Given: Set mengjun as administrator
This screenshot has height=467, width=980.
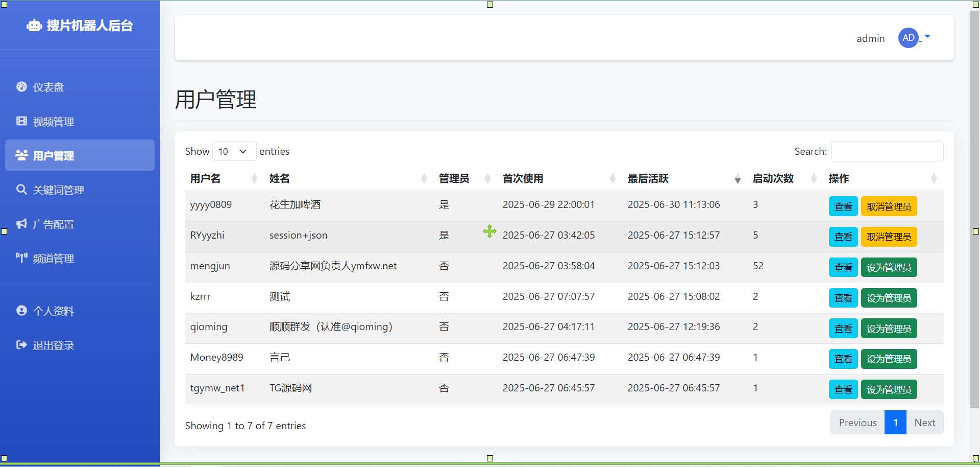Looking at the screenshot, I should pos(889,267).
